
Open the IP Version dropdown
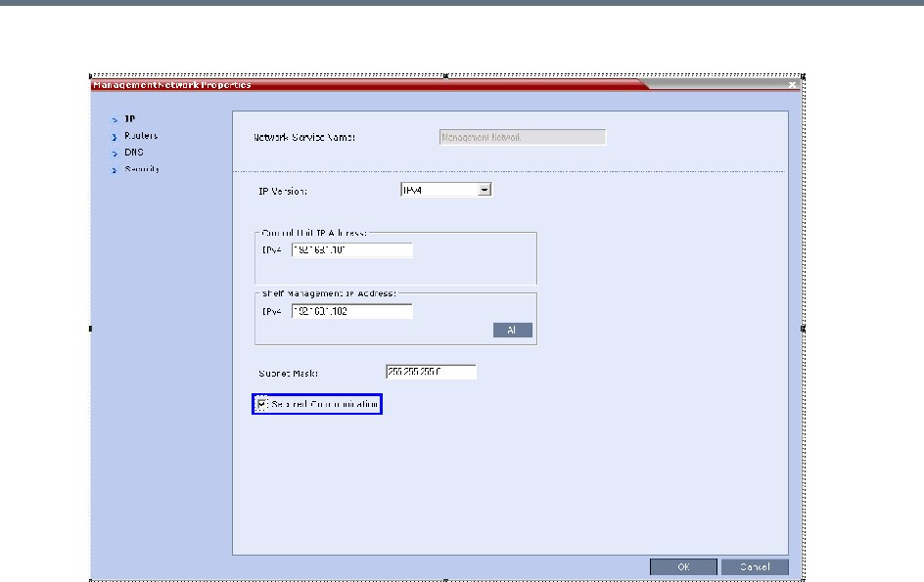(446, 190)
